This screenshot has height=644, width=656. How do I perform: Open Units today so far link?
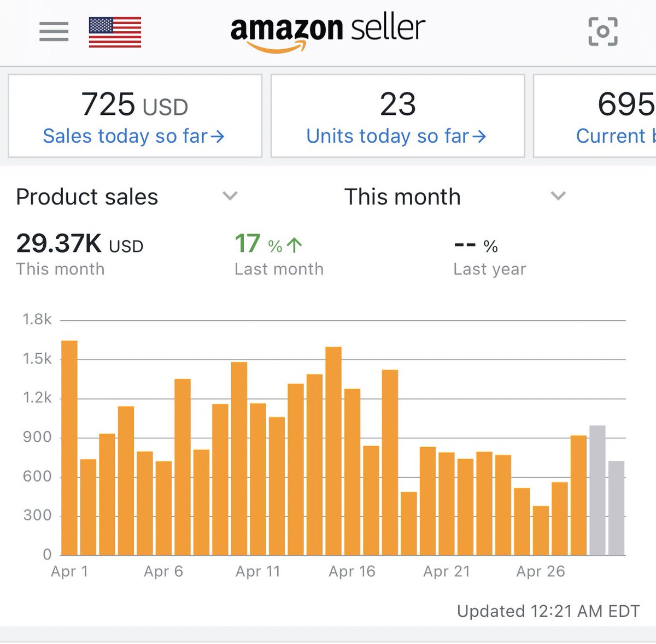point(396,136)
